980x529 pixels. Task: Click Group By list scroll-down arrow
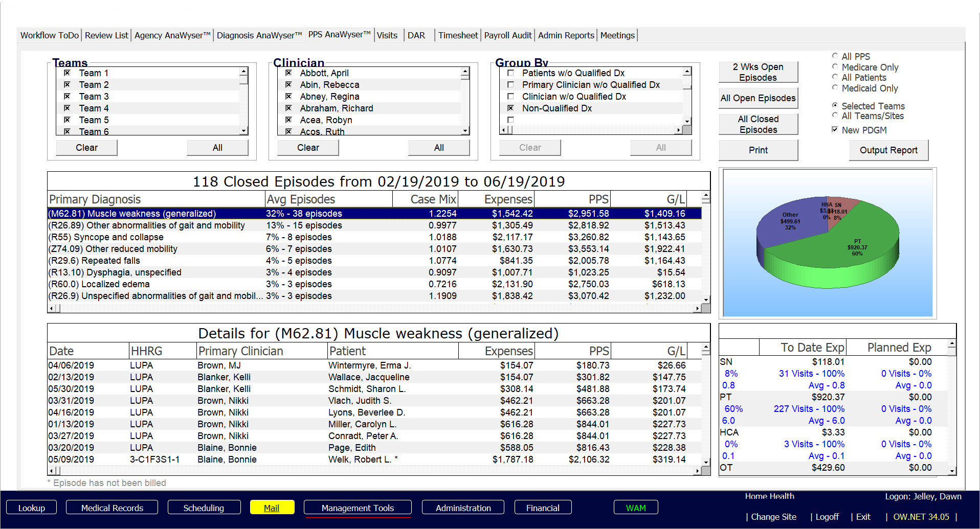(x=687, y=121)
